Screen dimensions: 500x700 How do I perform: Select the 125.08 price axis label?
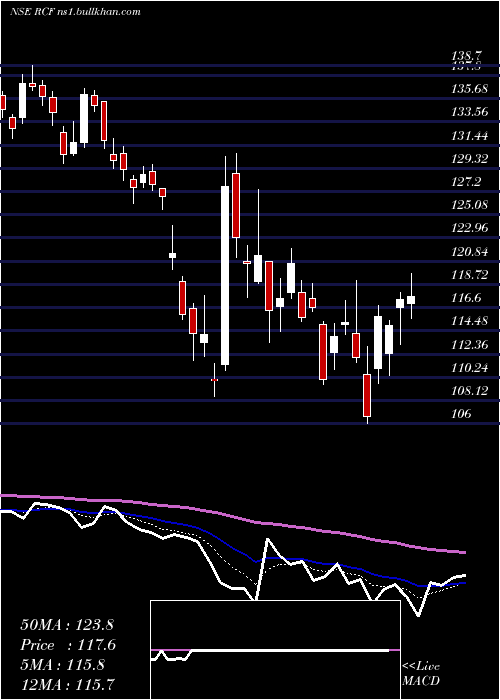coord(469,205)
